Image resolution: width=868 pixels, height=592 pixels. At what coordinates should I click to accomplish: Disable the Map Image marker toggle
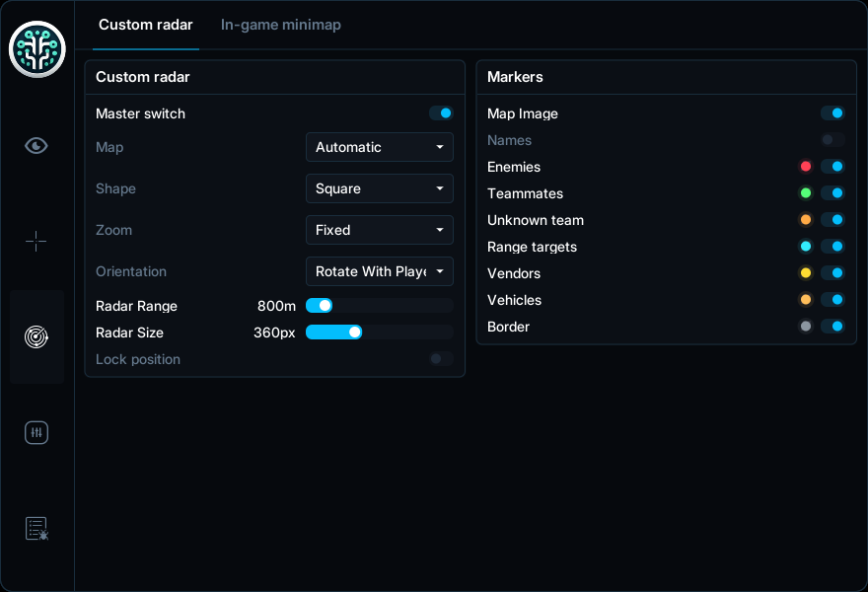[832, 112]
